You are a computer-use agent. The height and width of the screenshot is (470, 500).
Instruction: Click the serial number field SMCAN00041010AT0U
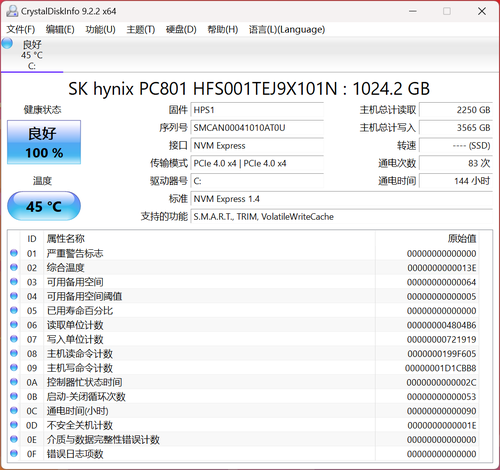pyautogui.click(x=257, y=128)
